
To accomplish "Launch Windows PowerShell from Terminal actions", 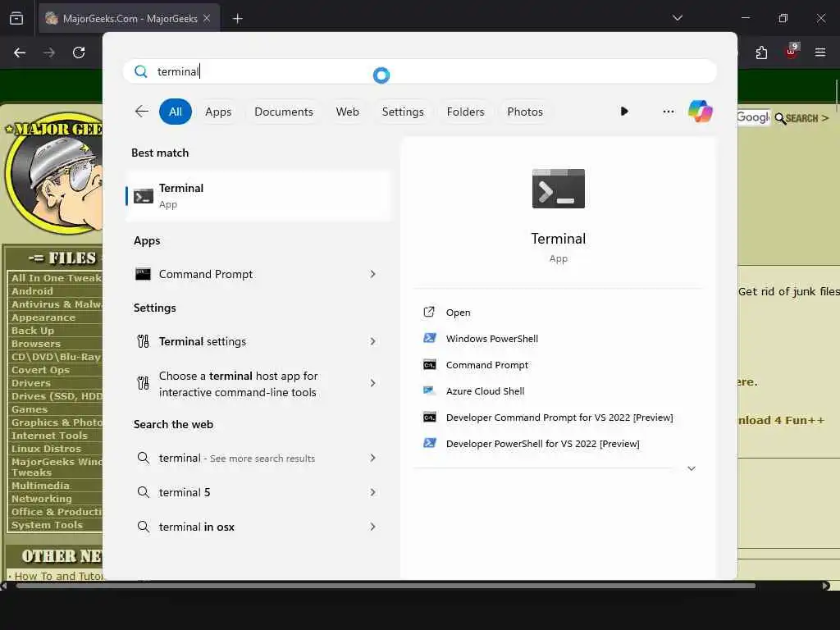I will pos(492,339).
